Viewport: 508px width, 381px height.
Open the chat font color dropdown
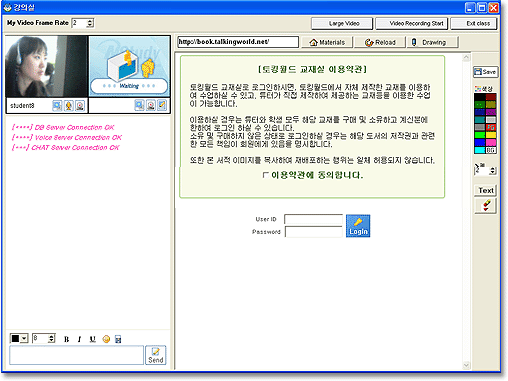click(x=24, y=339)
